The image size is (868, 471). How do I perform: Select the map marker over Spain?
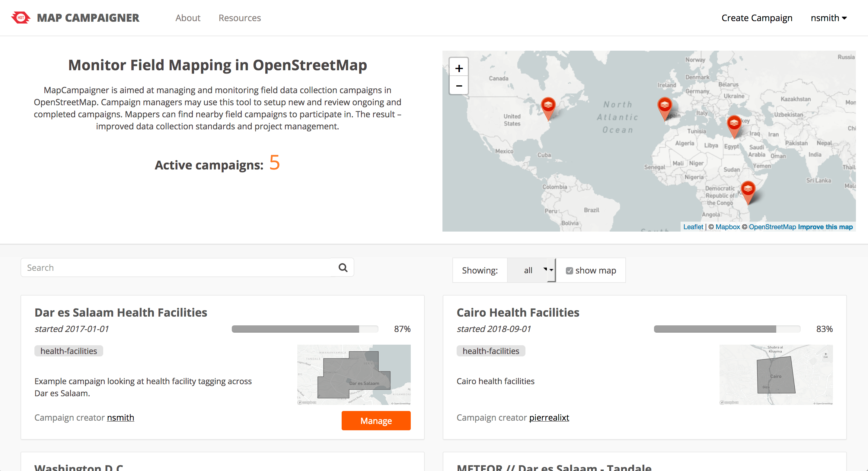(x=665, y=109)
